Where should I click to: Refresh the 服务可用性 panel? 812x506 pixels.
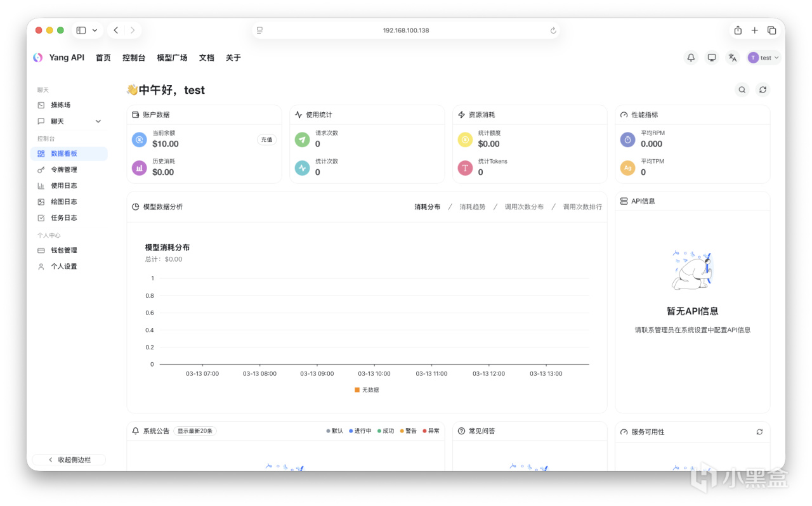coord(759,432)
